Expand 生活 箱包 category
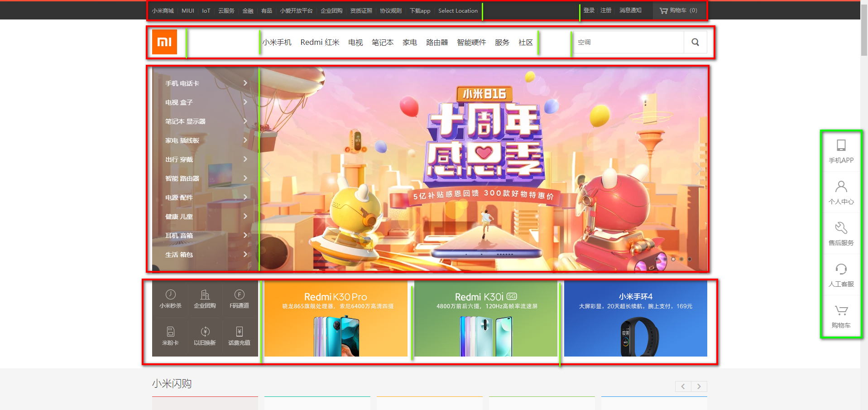The width and height of the screenshot is (868, 410). point(205,255)
